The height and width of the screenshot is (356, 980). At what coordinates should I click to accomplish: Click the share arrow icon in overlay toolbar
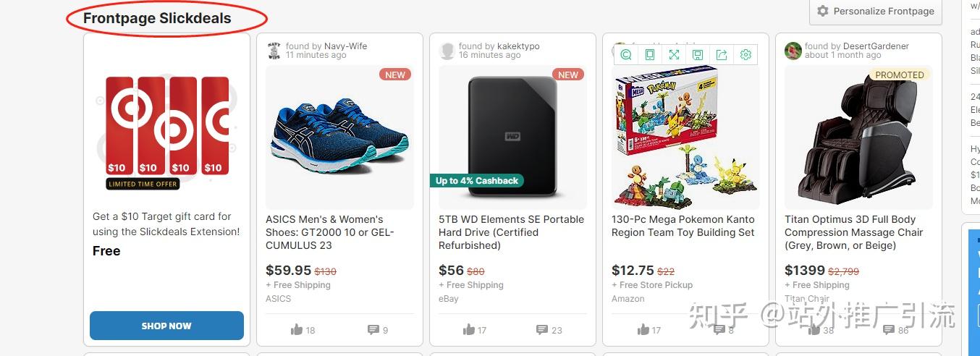point(722,55)
